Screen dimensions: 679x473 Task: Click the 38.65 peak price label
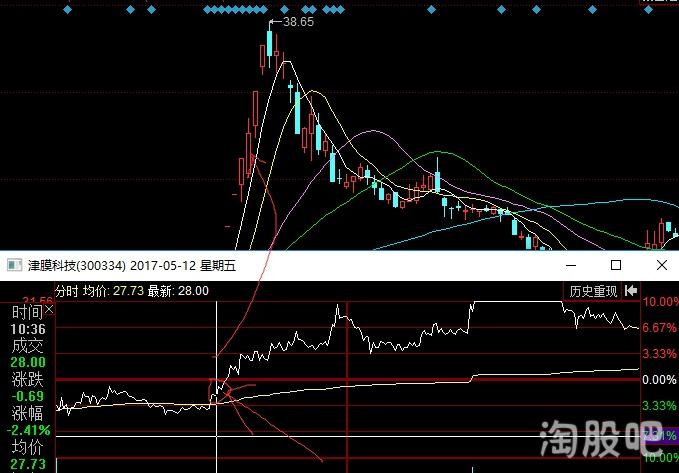click(x=298, y=22)
